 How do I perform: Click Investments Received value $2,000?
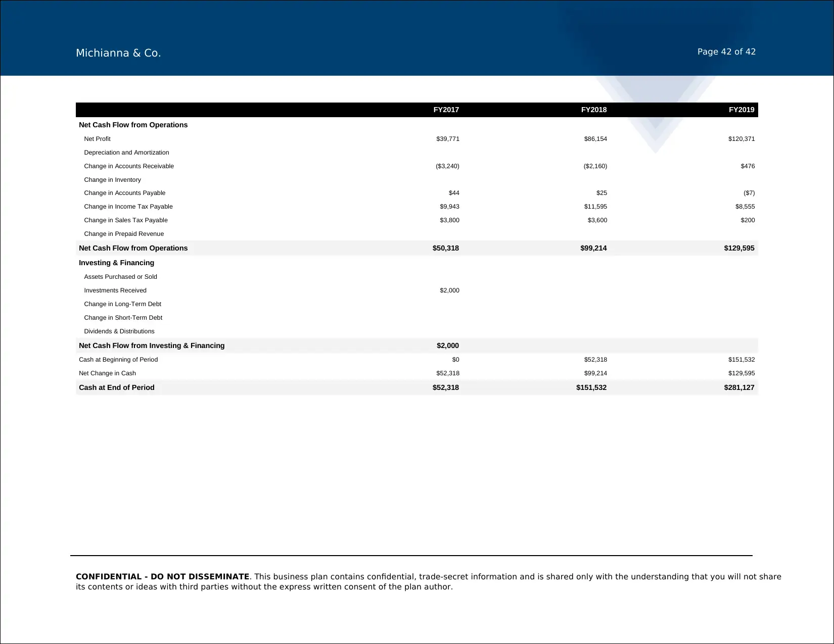[449, 290]
